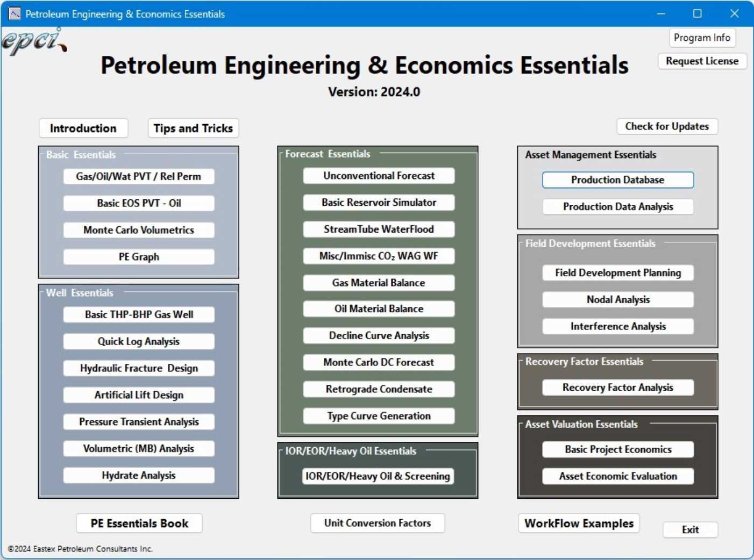Show Unit Conversion Factors
This screenshot has width=754, height=560.
pos(378,523)
